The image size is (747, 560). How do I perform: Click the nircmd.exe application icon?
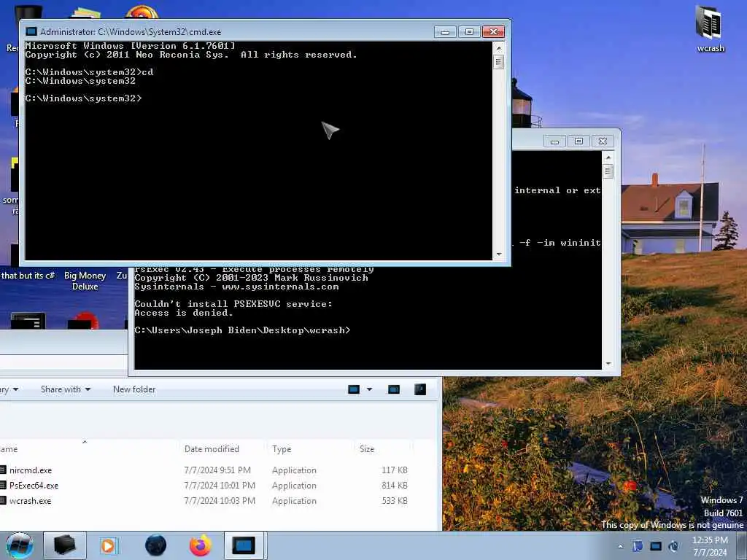coord(3,470)
